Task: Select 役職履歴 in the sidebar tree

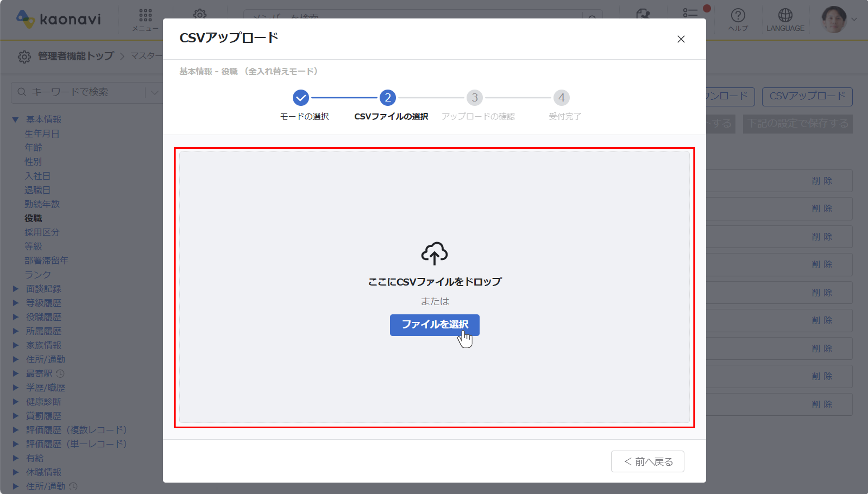Action: (x=44, y=317)
